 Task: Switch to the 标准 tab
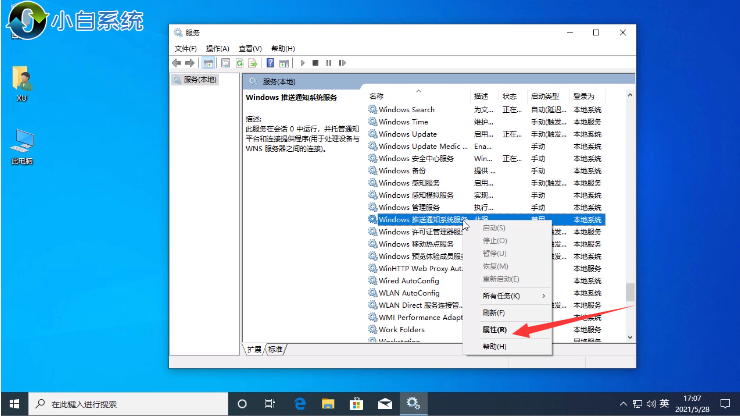(x=275, y=349)
